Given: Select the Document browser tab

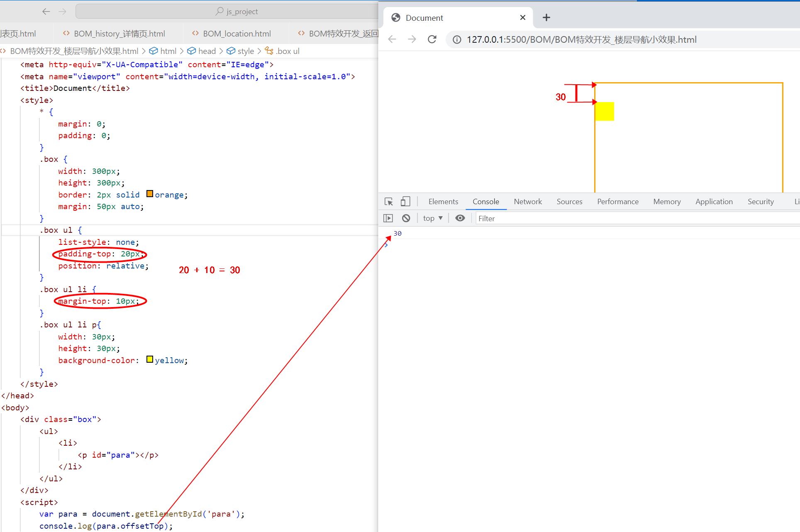Looking at the screenshot, I should pos(458,17).
